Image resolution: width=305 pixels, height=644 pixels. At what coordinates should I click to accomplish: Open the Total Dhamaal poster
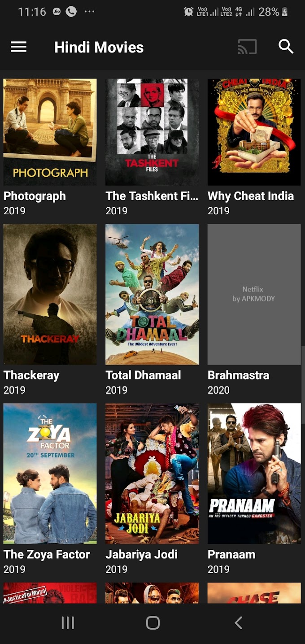coord(152,294)
